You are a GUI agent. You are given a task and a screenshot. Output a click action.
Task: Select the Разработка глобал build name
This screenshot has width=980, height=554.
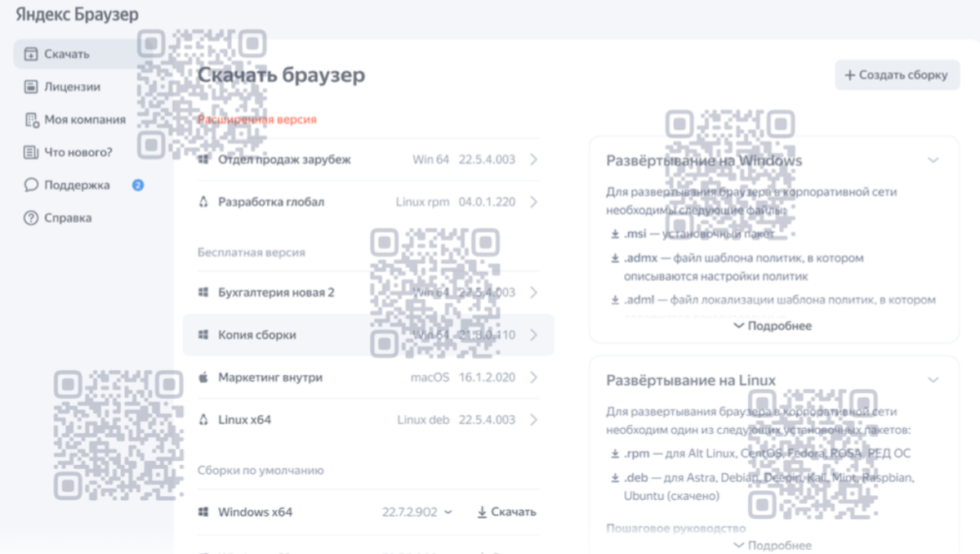click(271, 202)
